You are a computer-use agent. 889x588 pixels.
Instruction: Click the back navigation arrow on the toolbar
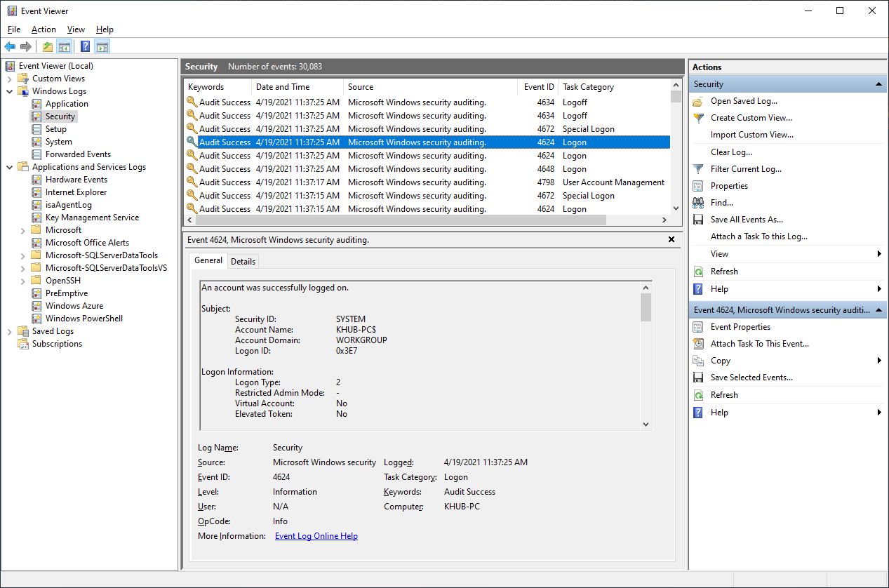[x=10, y=46]
